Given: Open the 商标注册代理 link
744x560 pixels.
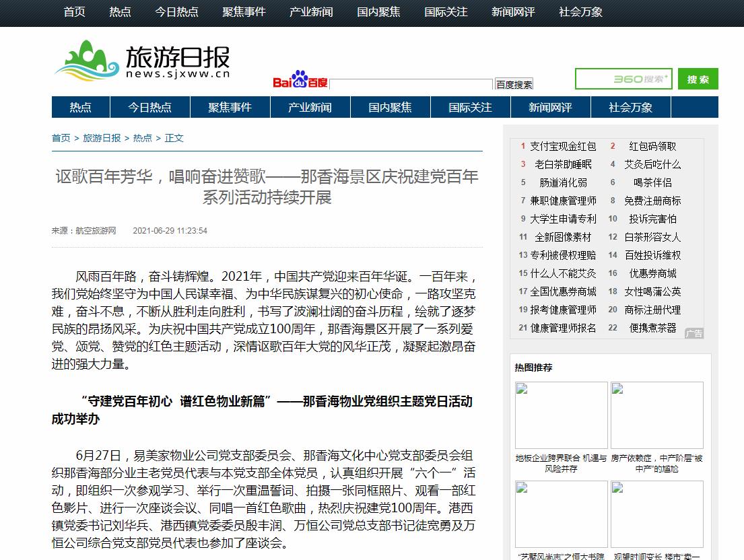Looking at the screenshot, I should 653,310.
